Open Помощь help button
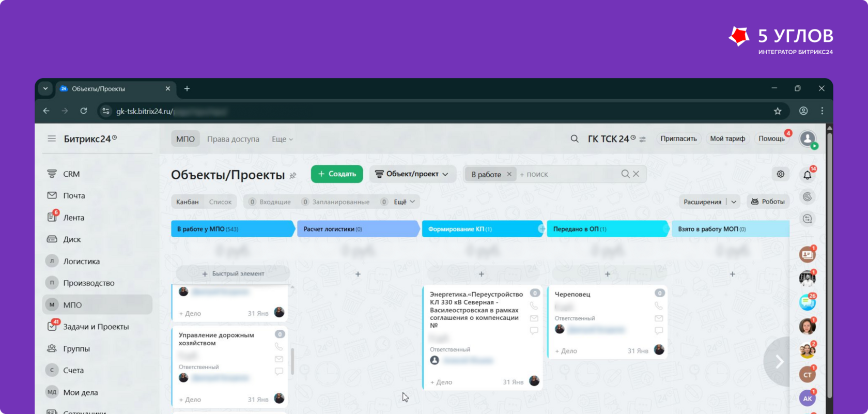This screenshot has width=868, height=414. coord(771,139)
